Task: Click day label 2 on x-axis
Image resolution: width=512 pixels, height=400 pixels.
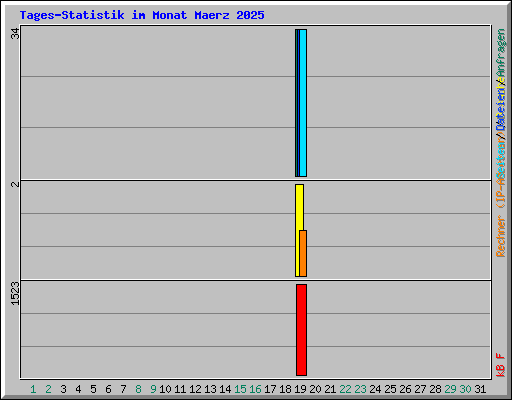Action: tap(48, 389)
